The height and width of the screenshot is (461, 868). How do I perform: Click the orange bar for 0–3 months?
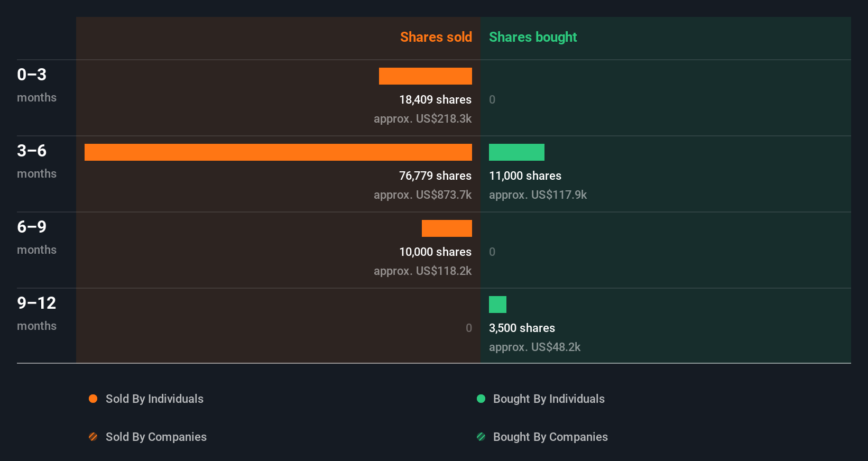[426, 76]
